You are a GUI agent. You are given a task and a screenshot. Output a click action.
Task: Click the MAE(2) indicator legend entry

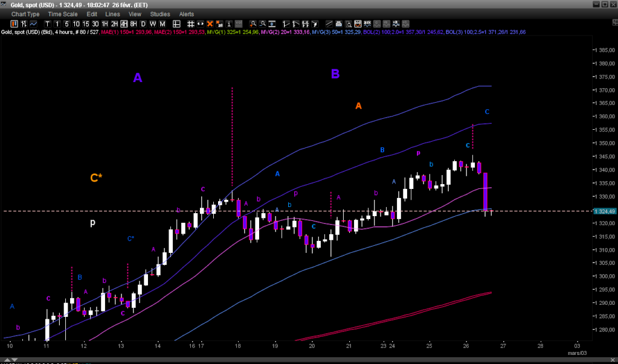pyautogui.click(x=179, y=33)
